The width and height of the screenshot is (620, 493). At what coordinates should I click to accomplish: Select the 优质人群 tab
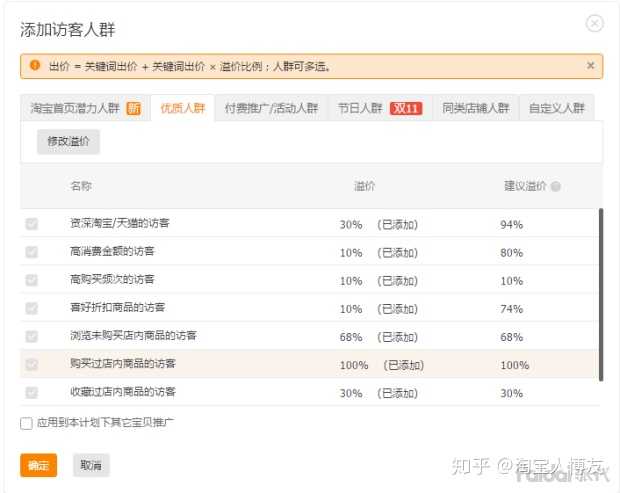coord(182,108)
